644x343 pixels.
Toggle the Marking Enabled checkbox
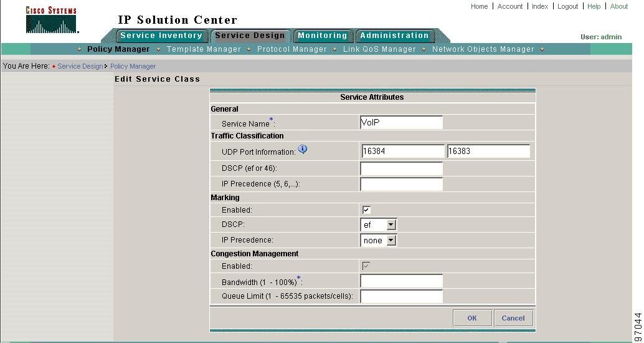(366, 210)
